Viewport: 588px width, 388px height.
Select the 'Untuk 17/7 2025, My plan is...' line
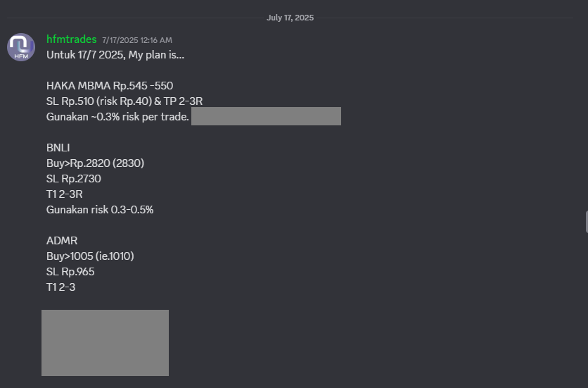[115, 55]
